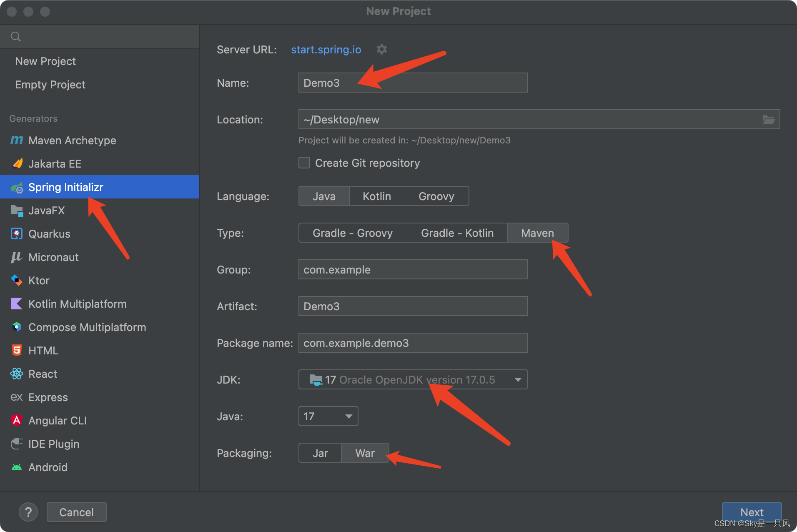Select War packaging

pyautogui.click(x=365, y=453)
